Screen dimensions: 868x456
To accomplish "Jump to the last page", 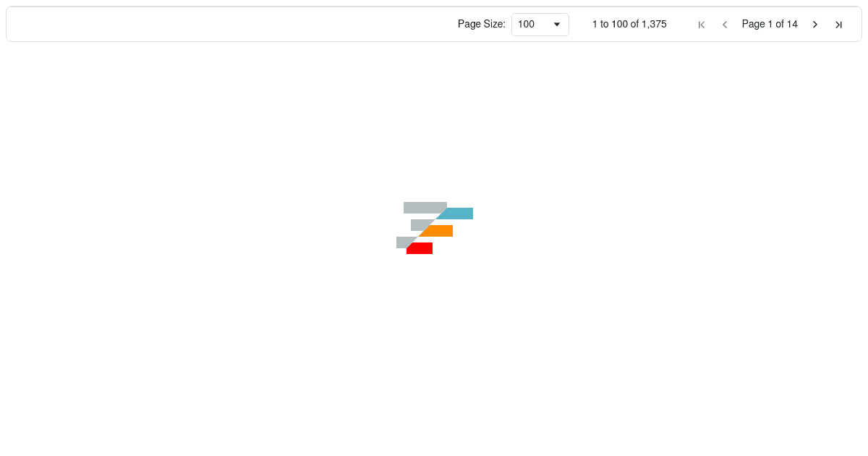I will [x=838, y=25].
